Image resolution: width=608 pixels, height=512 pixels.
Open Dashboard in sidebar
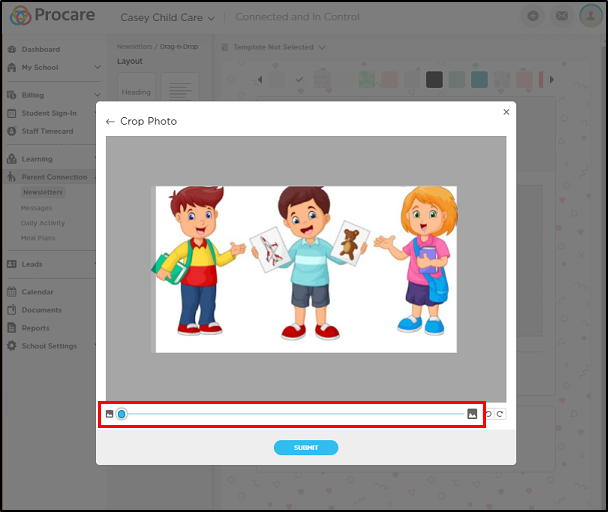tap(41, 49)
